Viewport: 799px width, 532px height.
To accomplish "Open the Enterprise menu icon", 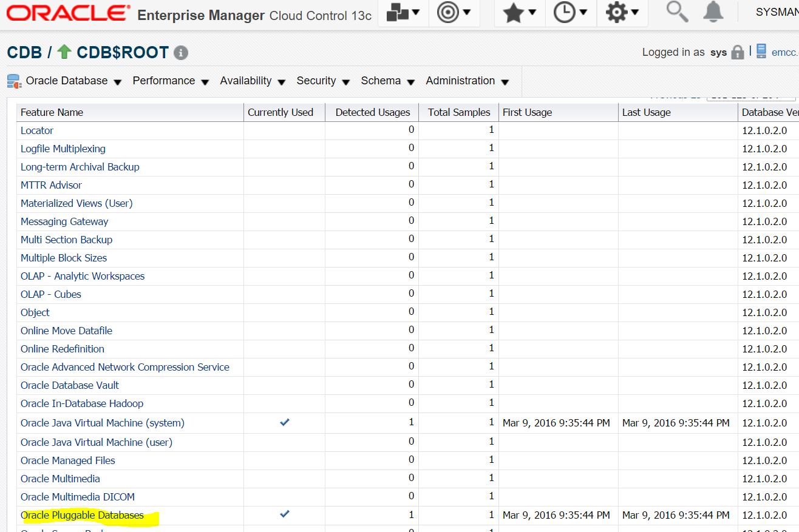I will coord(403,13).
